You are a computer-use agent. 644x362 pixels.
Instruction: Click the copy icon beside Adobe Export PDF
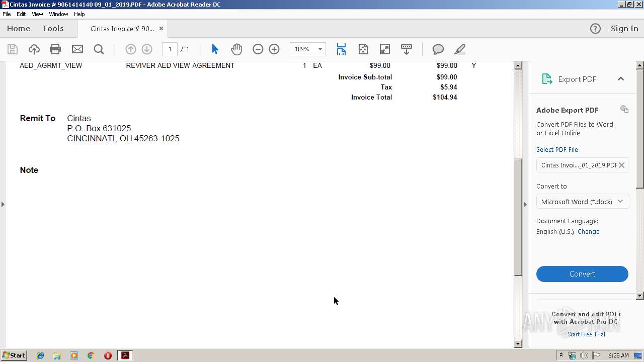tap(624, 109)
